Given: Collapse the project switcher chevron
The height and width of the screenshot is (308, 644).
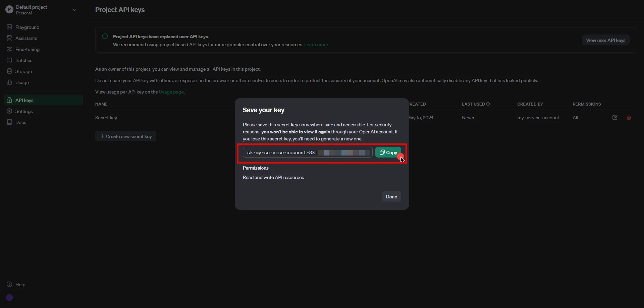Looking at the screenshot, I should 74,10.
